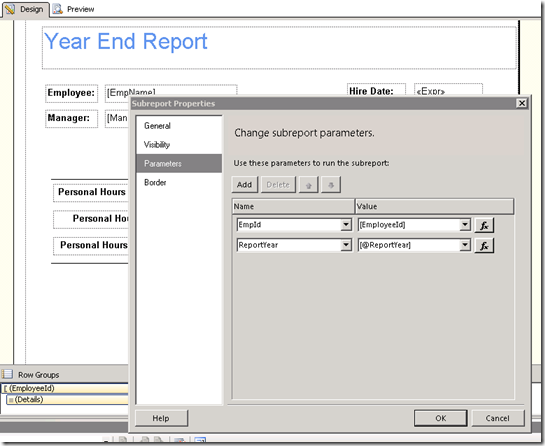Move parameter up with arrow button
This screenshot has width=545, height=446.
(308, 185)
